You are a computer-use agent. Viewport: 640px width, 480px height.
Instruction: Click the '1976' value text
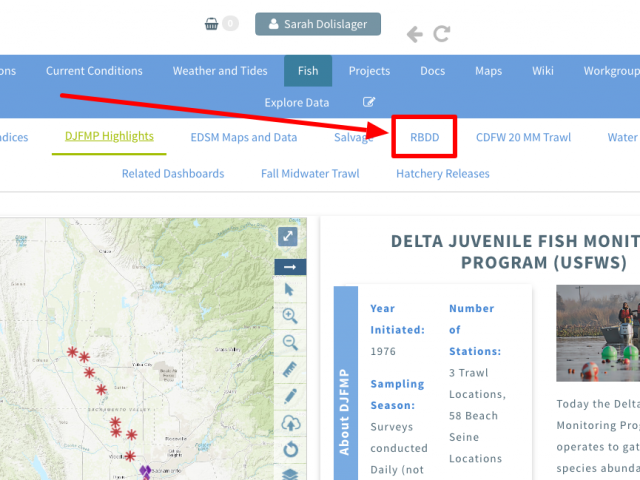[383, 351]
